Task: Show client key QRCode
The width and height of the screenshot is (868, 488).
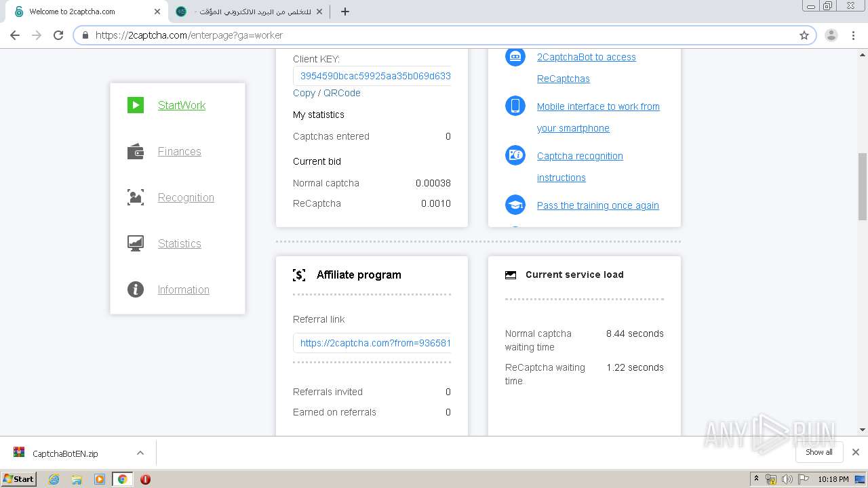Action: pos(342,93)
